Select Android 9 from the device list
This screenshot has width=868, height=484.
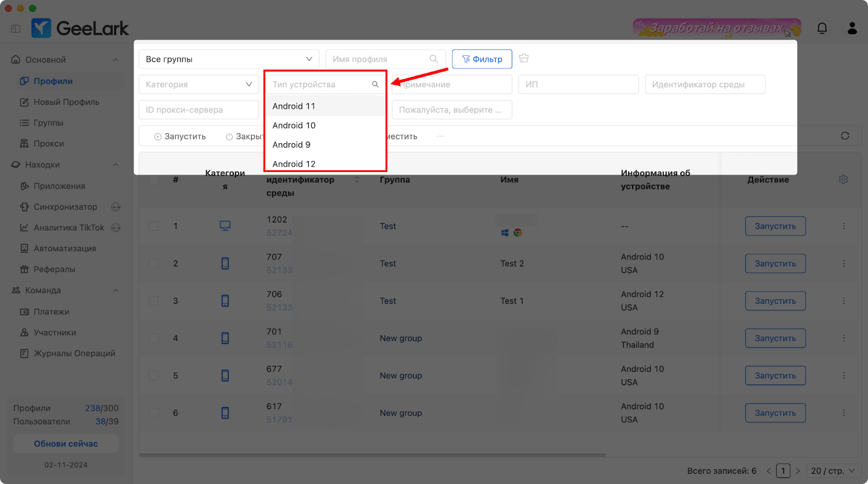click(325, 145)
